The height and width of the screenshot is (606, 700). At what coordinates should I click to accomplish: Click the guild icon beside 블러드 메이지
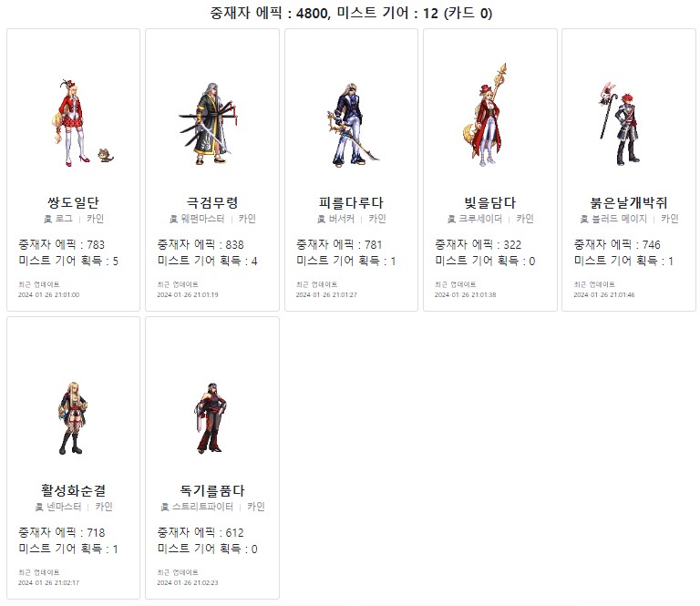(584, 219)
